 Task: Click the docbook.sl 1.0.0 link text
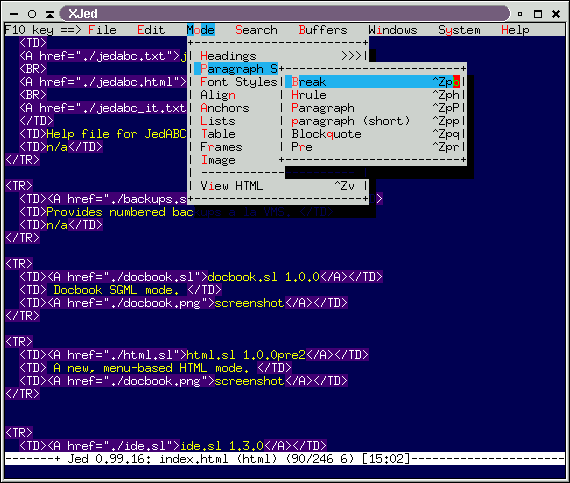(x=263, y=277)
